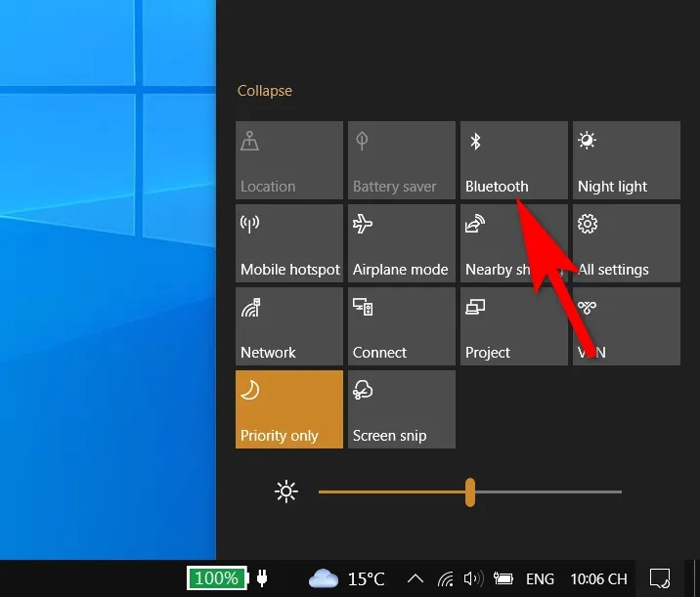Image resolution: width=700 pixels, height=597 pixels.
Task: Launch Screen snip tool
Action: 401,408
